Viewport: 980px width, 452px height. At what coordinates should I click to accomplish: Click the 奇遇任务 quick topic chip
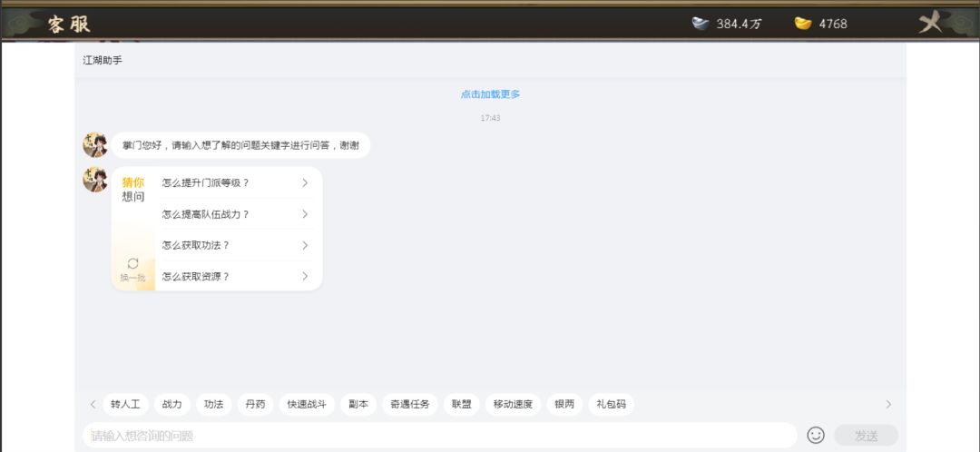click(410, 405)
